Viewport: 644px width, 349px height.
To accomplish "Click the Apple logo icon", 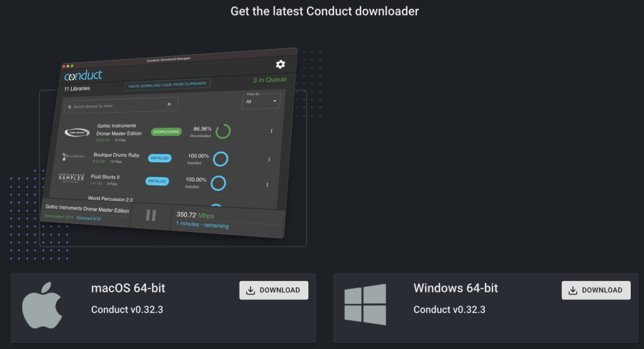I will point(42,305).
